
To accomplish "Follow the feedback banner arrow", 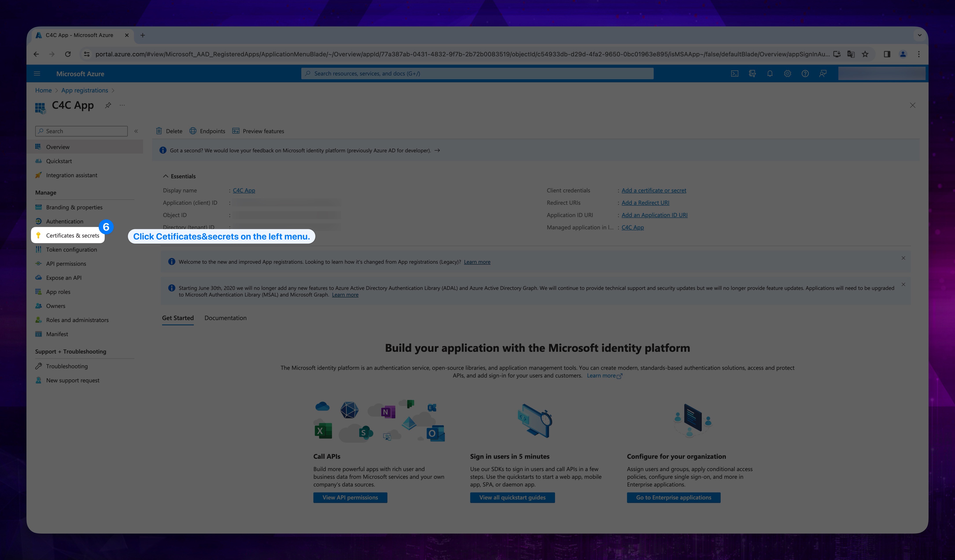I will pos(437,151).
